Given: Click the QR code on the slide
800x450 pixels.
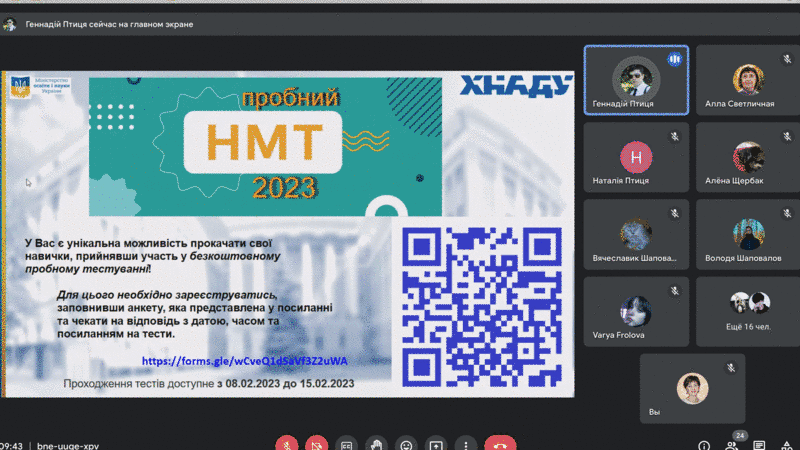Looking at the screenshot, I should (x=482, y=307).
